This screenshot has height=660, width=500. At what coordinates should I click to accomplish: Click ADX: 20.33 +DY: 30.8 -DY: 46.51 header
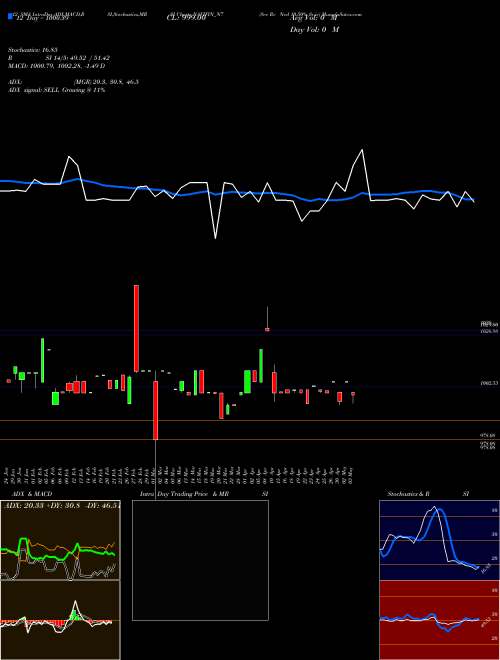click(x=62, y=506)
